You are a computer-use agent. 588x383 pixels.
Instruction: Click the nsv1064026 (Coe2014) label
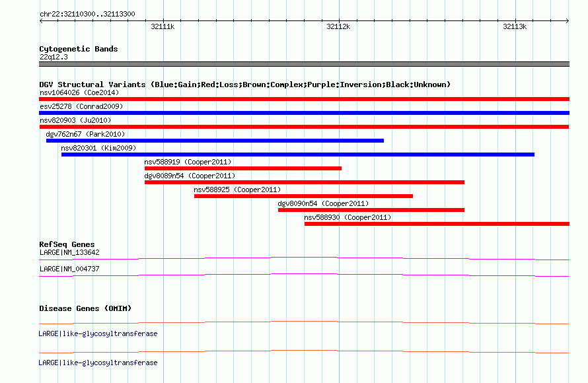pyautogui.click(x=79, y=92)
